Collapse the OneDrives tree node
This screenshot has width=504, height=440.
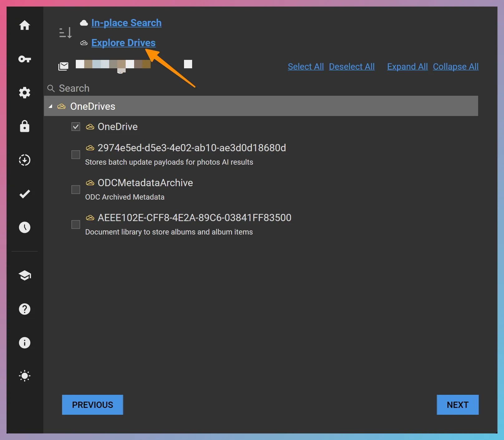pyautogui.click(x=50, y=106)
